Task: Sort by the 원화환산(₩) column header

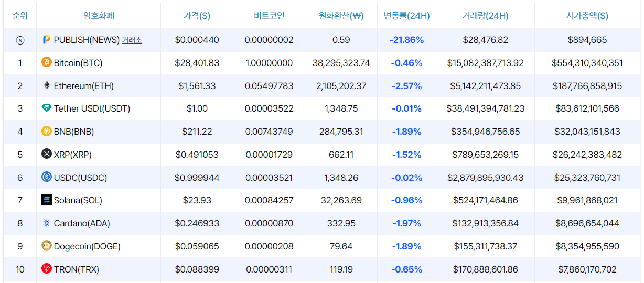Action: [x=341, y=15]
